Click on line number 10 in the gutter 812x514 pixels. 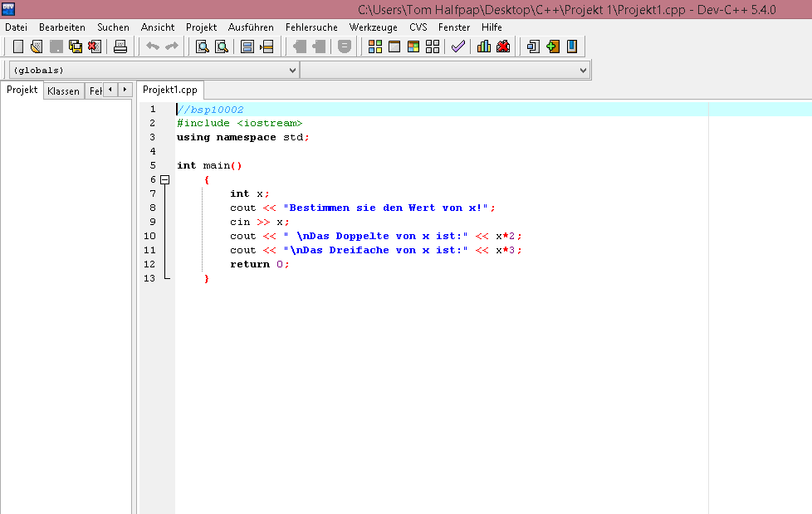(x=149, y=236)
